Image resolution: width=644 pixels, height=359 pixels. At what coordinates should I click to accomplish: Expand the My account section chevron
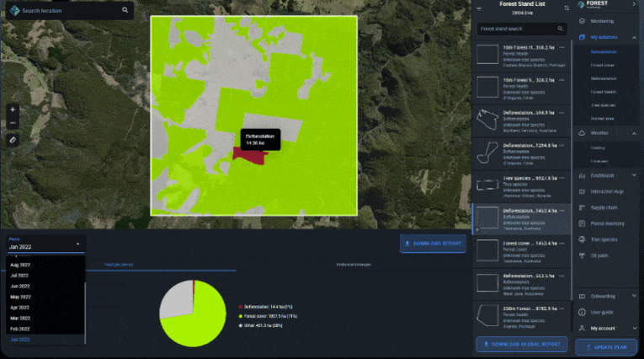[634, 328]
